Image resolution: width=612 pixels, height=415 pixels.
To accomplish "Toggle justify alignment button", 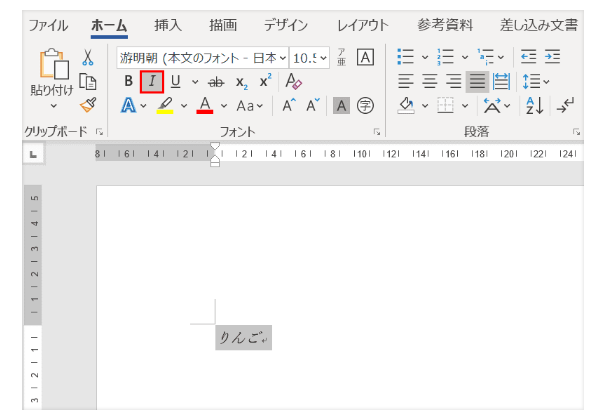I will tap(478, 81).
